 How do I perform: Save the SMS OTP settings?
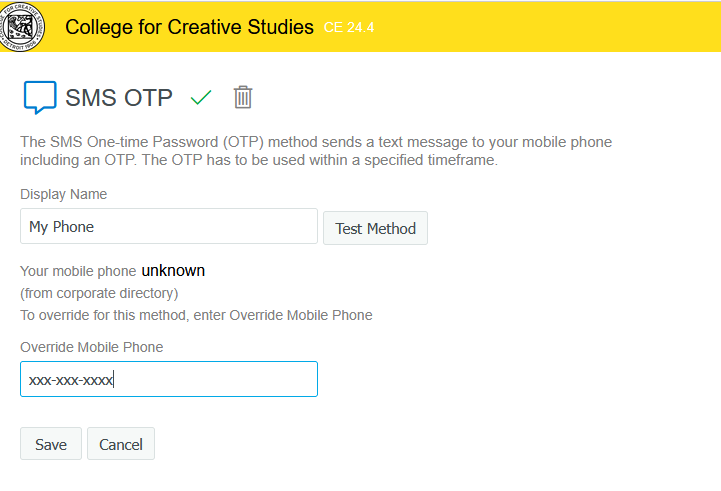pyautogui.click(x=50, y=444)
